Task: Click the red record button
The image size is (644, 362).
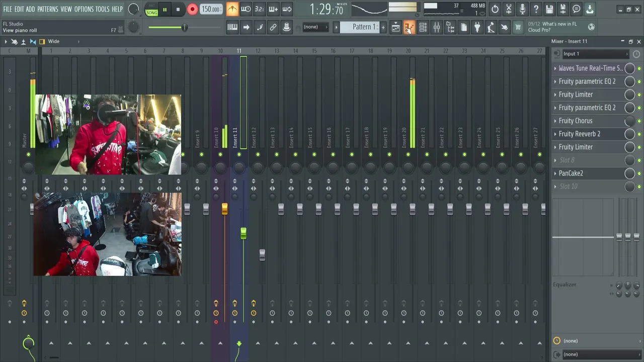Action: (192, 10)
